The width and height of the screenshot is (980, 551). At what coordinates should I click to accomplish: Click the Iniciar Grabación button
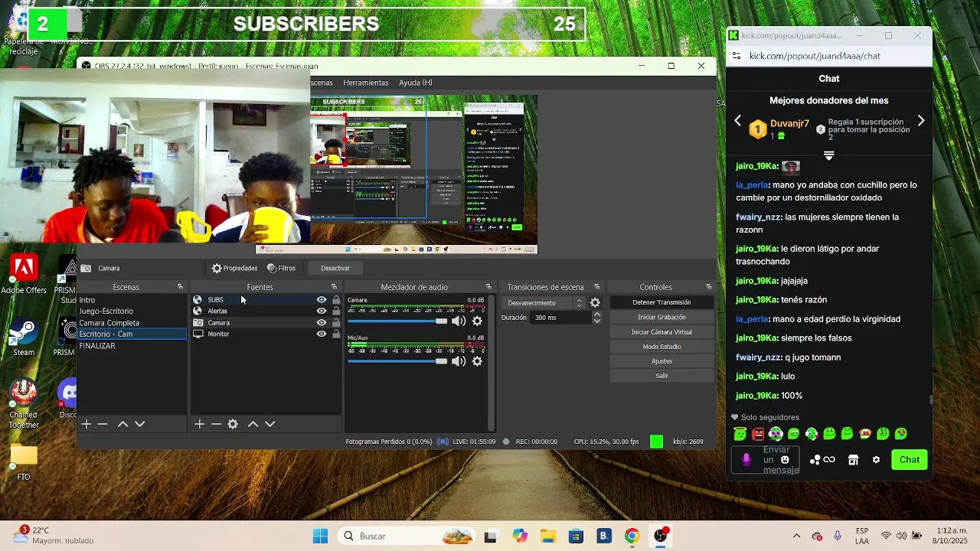click(661, 317)
